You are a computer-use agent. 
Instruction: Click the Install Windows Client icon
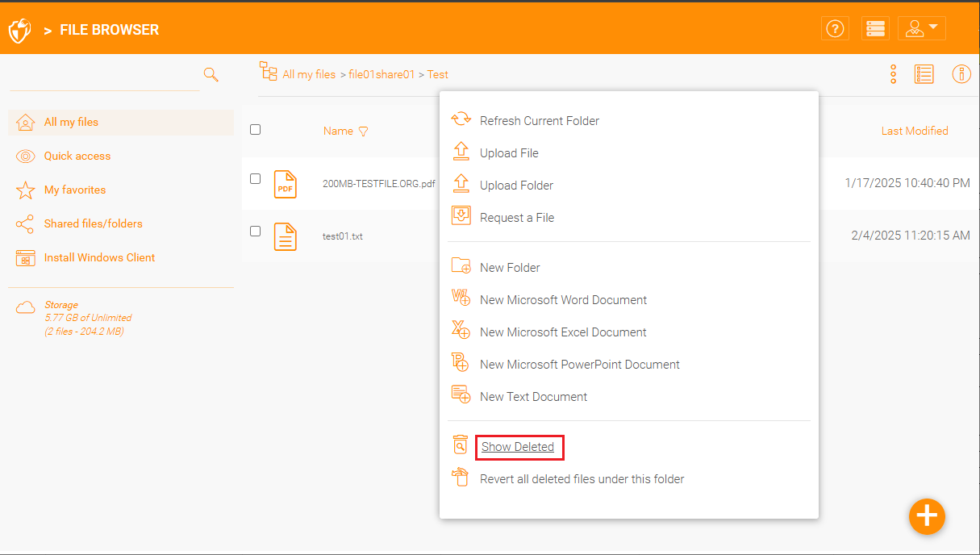pos(26,258)
